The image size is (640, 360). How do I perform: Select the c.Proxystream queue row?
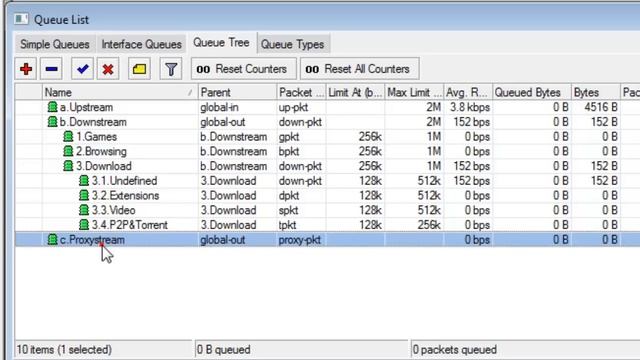point(327,240)
